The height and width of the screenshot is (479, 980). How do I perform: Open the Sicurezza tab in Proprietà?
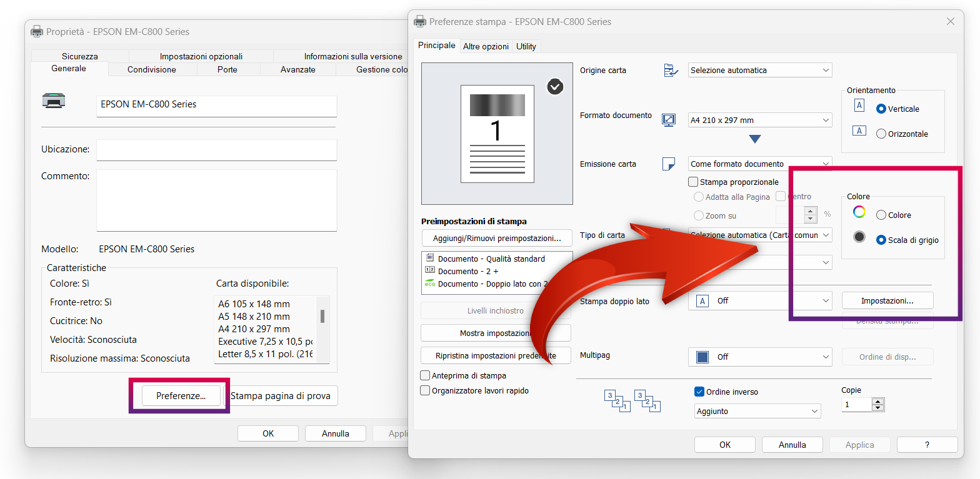tap(80, 56)
